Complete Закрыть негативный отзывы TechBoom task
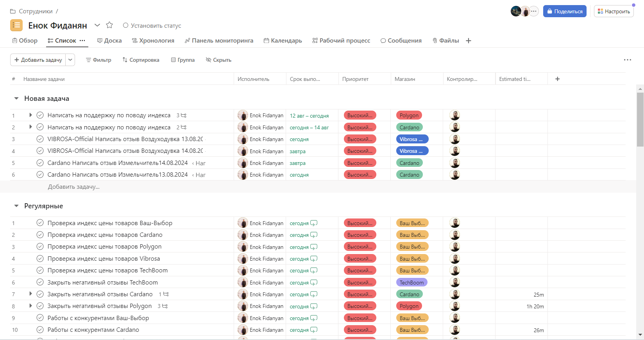644x340 pixels. coord(40,282)
